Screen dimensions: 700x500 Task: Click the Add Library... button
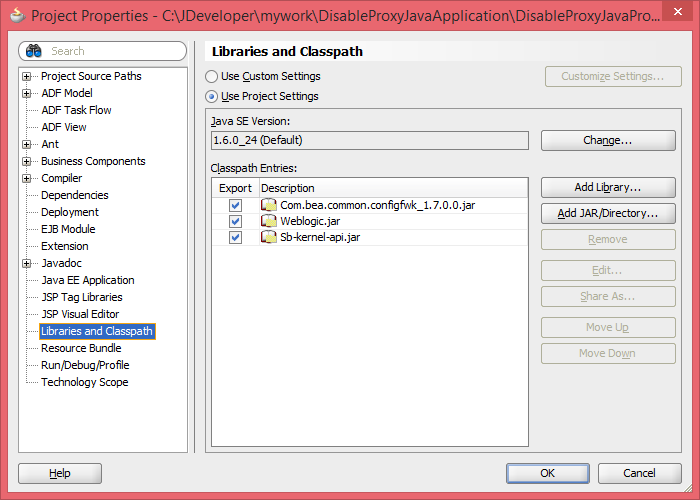(x=608, y=188)
